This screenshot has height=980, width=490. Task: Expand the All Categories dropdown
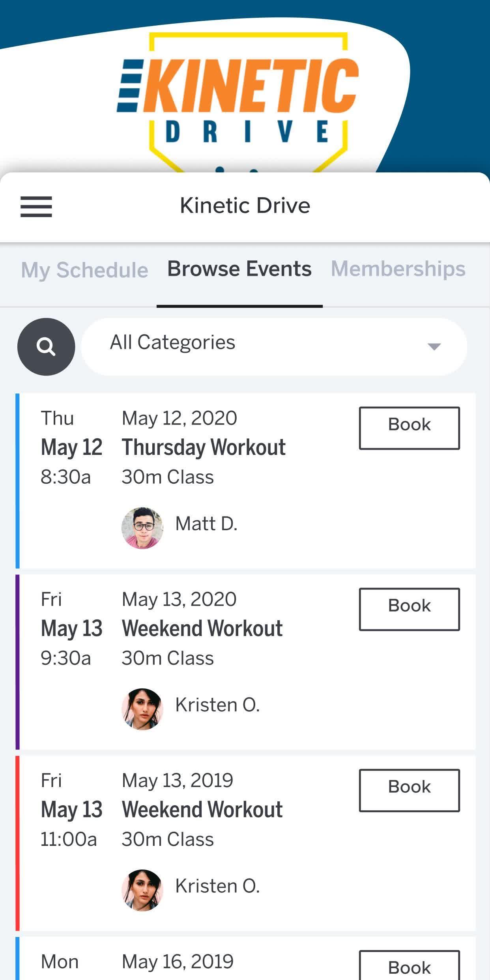click(x=274, y=347)
